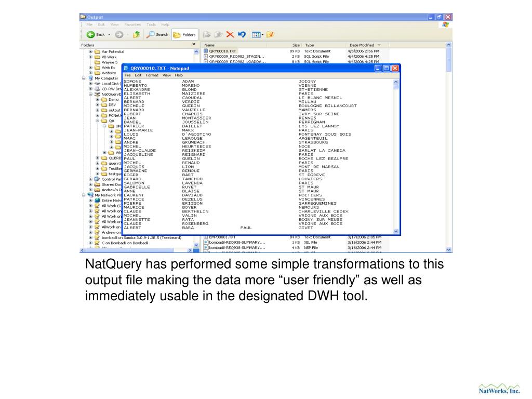Select the Shared Documents folder icon
532x399 pixels.
(x=97, y=184)
